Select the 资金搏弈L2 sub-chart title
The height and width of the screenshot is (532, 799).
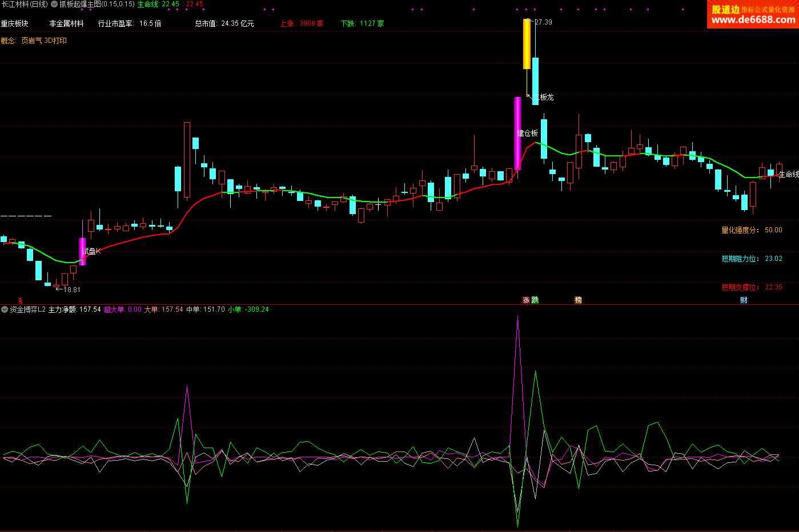click(x=27, y=309)
